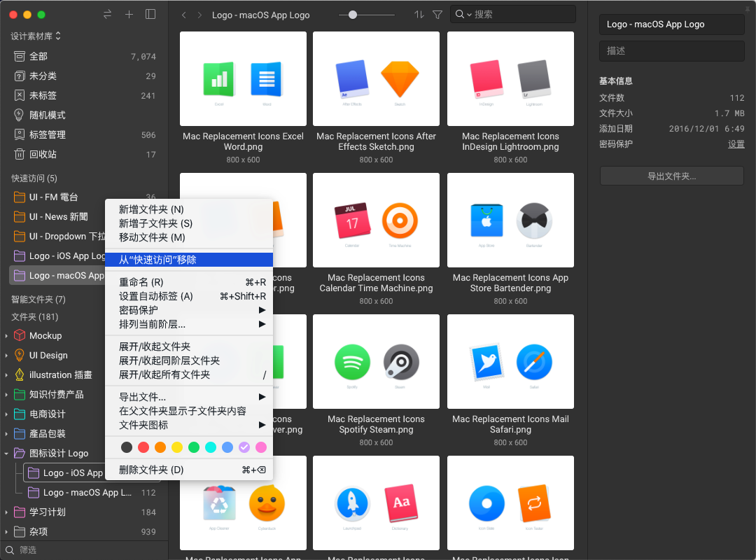Click the 电商设计 folder icon
756x560 pixels.
(x=20, y=414)
